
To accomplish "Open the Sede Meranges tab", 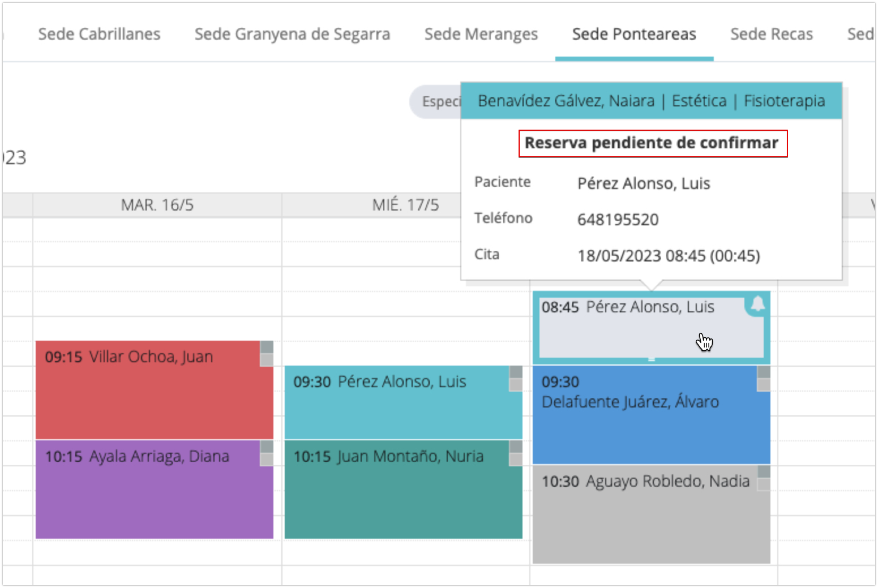I will click(481, 34).
